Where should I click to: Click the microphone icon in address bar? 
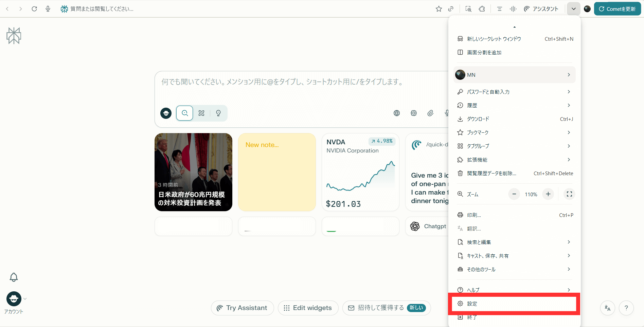[48, 9]
